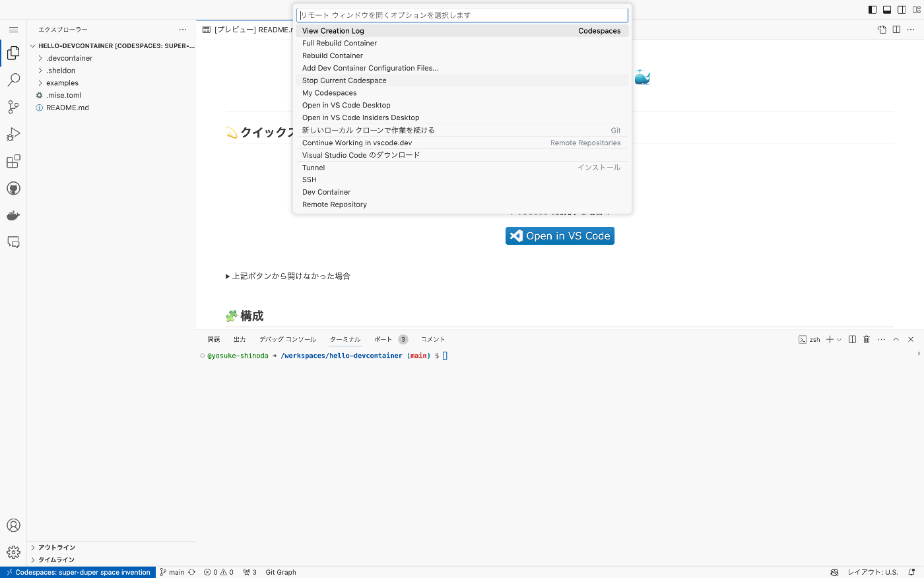The width and height of the screenshot is (924, 578).
Task: Toggle the secondary side bar layout icon
Action: point(902,10)
